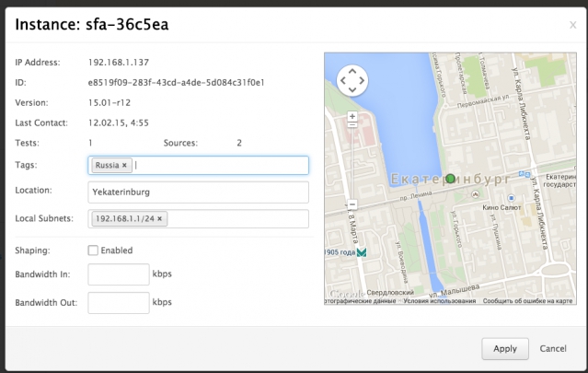Image resolution: width=588 pixels, height=373 pixels.
Task: Click the Кино Салют map place icon
Action: tap(511, 198)
